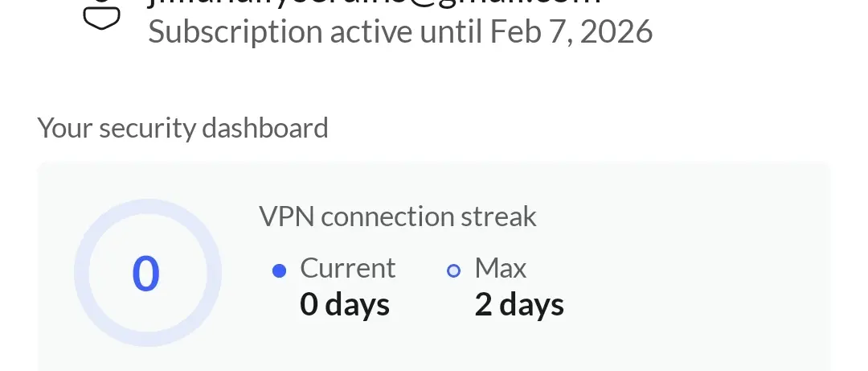868x371 pixels.
Task: Click the hollow Max streak dot
Action: pos(453,270)
